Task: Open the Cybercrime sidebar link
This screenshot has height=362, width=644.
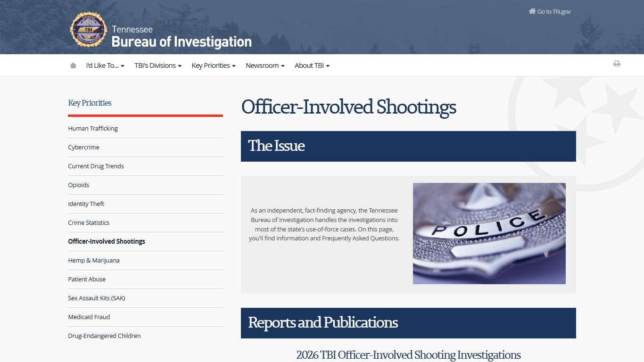Action: (x=83, y=147)
